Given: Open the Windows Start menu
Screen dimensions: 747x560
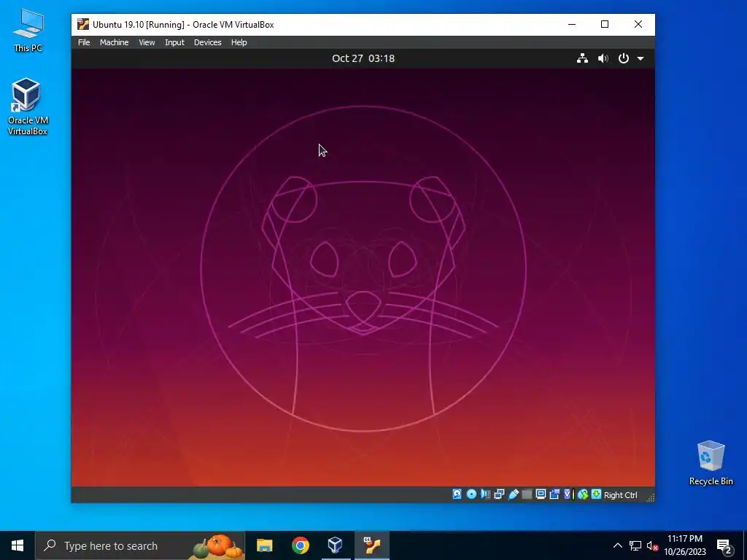Looking at the screenshot, I should pos(18,545).
